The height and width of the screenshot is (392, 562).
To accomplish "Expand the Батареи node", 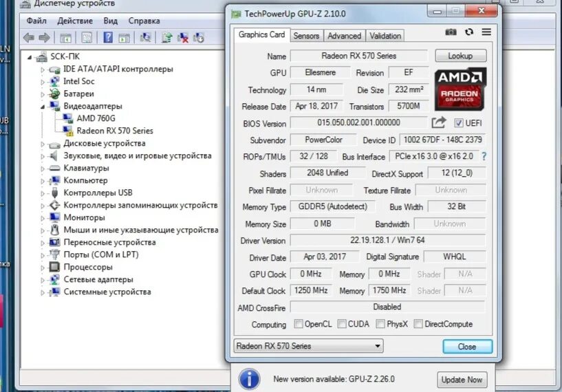I will (42, 95).
